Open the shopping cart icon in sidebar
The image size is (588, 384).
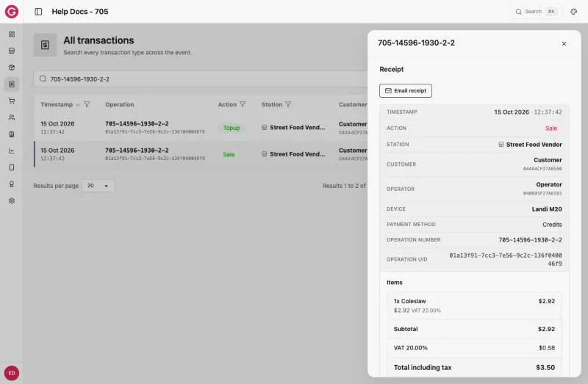(x=12, y=101)
